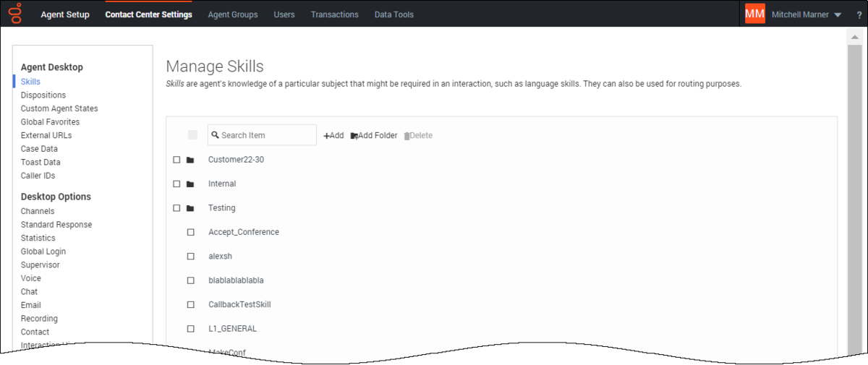Click the search magnifier icon
This screenshot has height=365, width=868.
[x=215, y=135]
